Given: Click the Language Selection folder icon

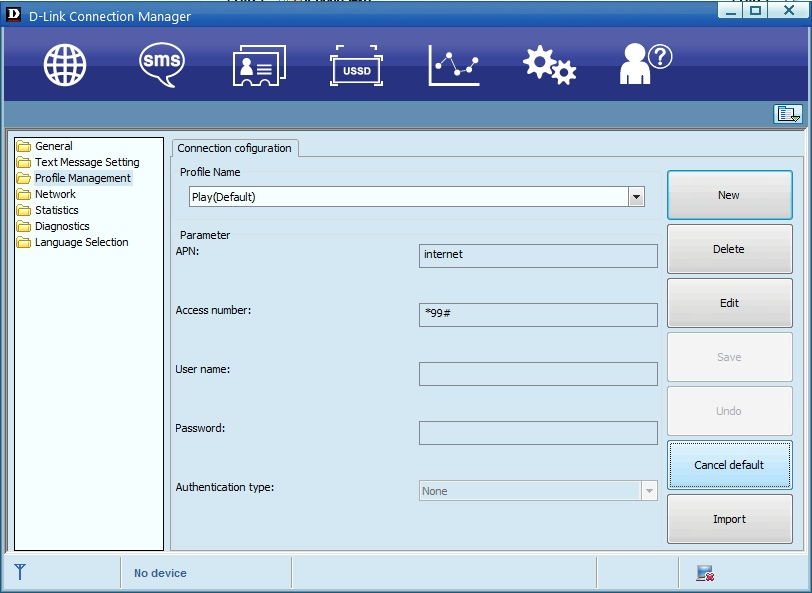Looking at the screenshot, I should click(x=23, y=243).
